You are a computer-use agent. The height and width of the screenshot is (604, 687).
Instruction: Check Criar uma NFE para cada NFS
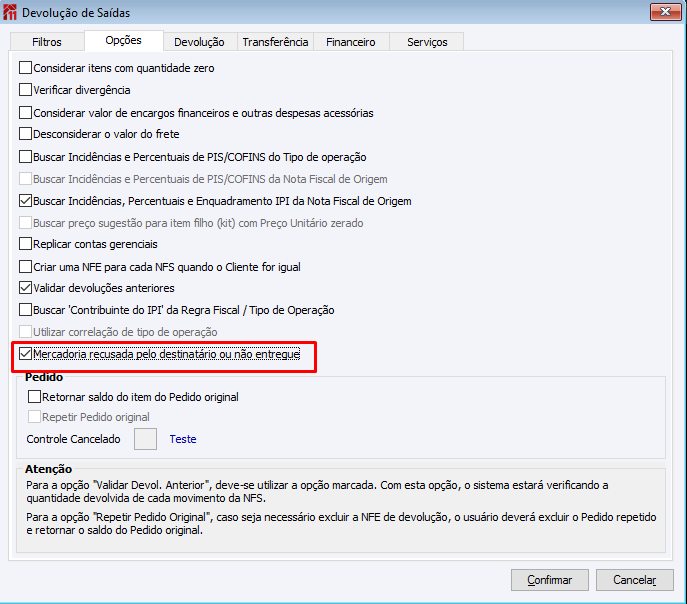coord(25,267)
